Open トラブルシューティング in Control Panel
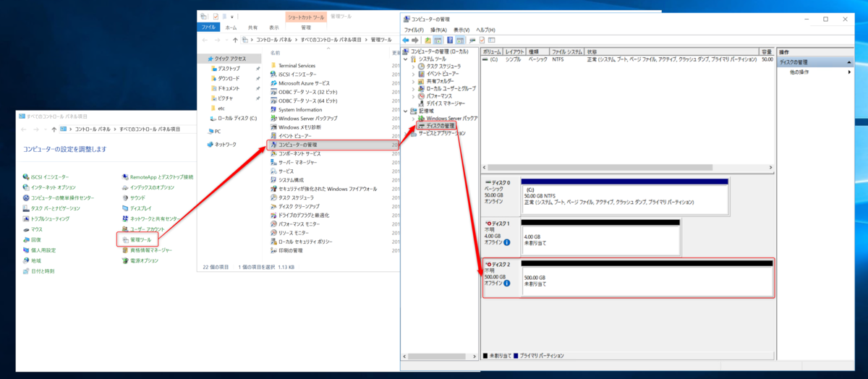The image size is (868, 379). pyautogui.click(x=46, y=218)
